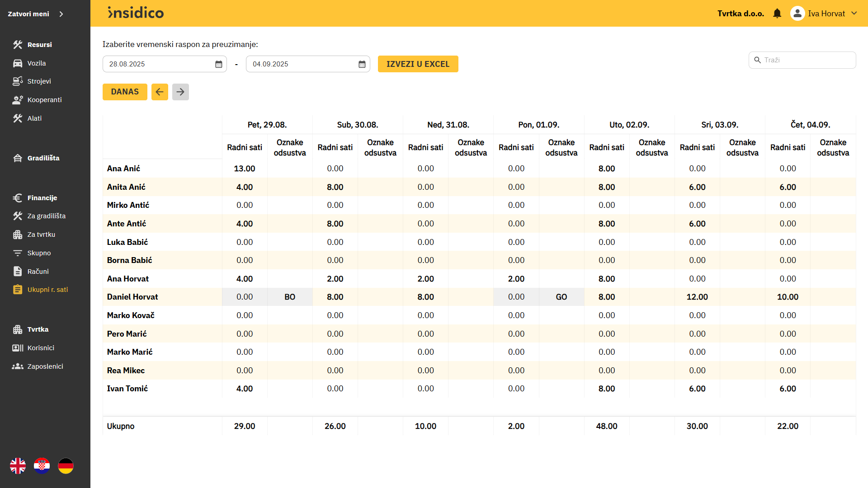Image resolution: width=868 pixels, height=488 pixels.
Task: Go to next week with right arrow
Action: coord(180,92)
